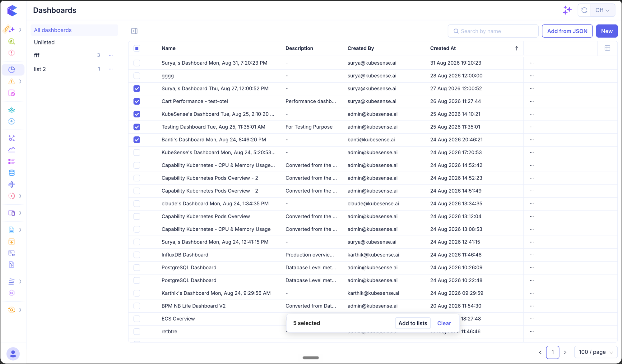Open the file settings gear sidebar icon
622x364 pixels.
pyautogui.click(x=12, y=265)
